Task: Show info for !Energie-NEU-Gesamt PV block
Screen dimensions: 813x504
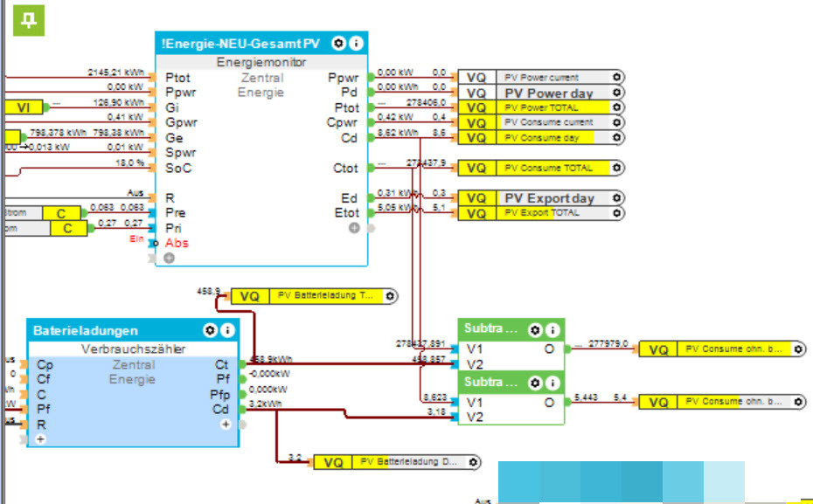Action: (x=356, y=43)
